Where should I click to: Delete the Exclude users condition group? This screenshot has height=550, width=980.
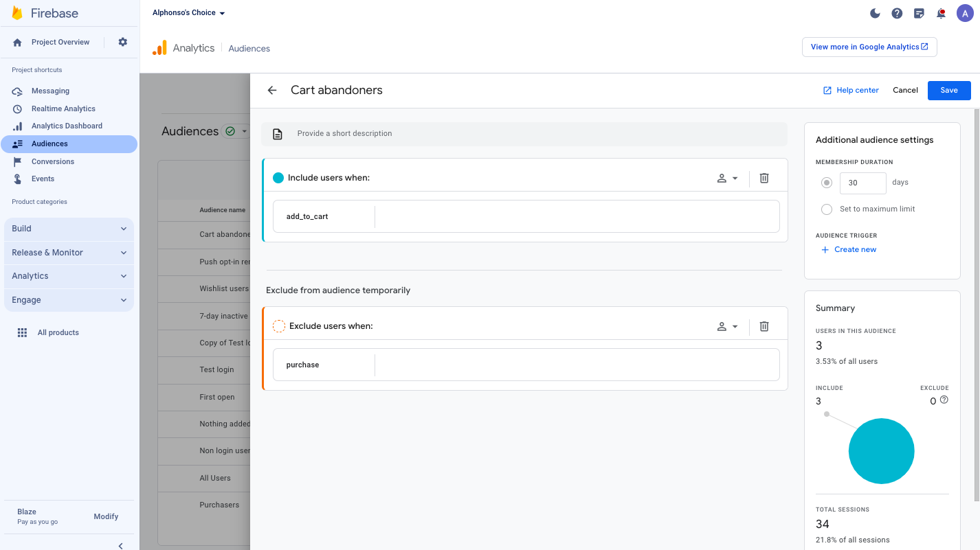coord(764,326)
